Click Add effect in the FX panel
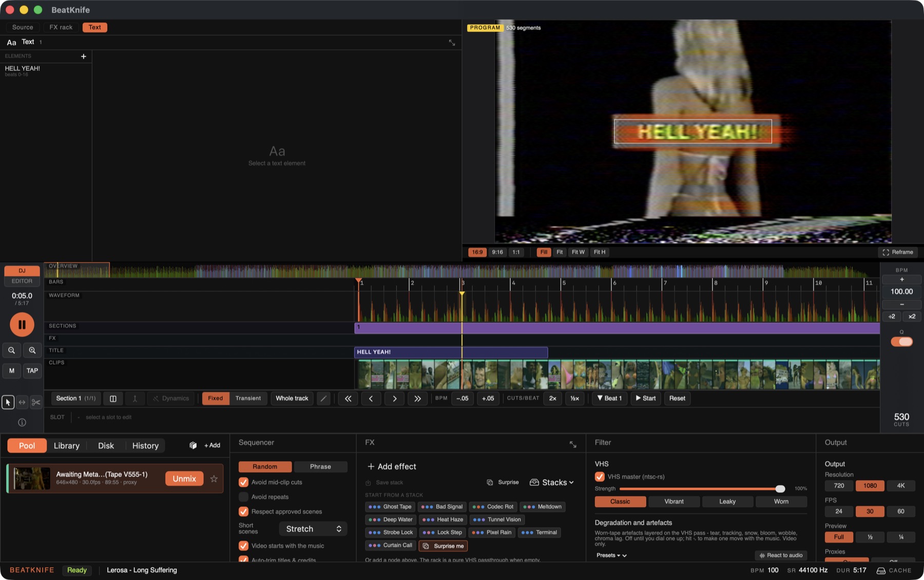Image resolution: width=924 pixels, height=580 pixels. pyautogui.click(x=392, y=466)
